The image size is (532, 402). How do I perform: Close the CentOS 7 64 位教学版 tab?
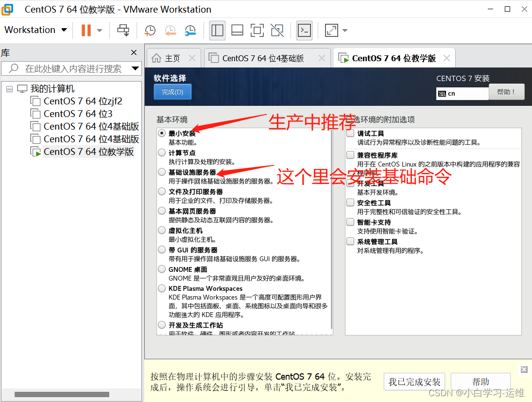point(447,58)
